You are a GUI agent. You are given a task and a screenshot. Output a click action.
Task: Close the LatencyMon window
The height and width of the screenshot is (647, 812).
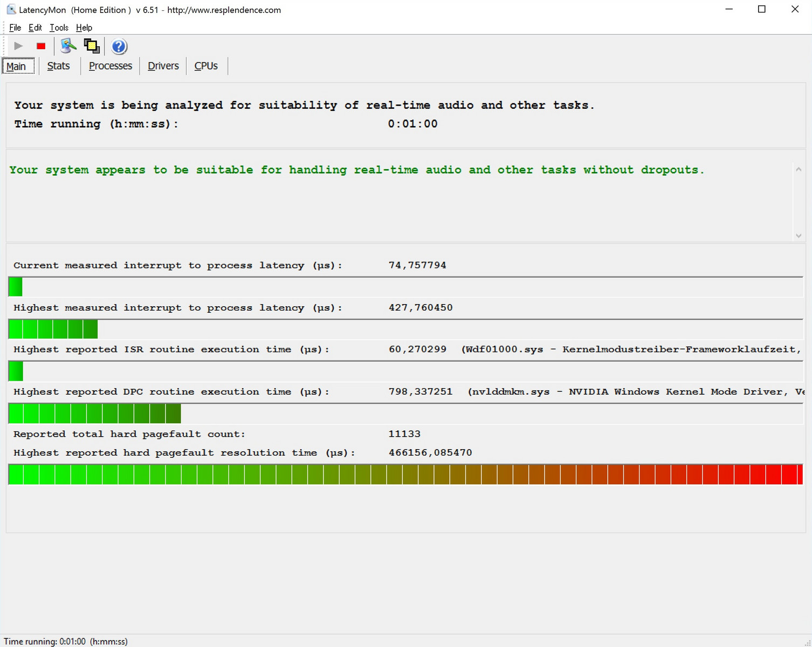click(x=795, y=9)
